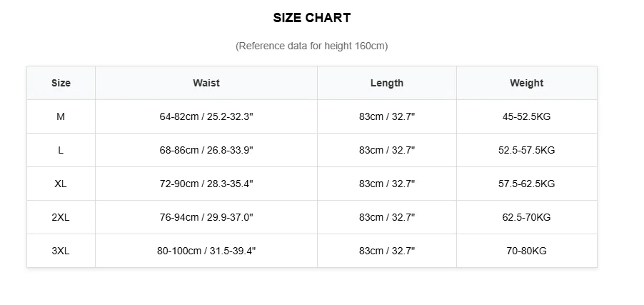This screenshot has height=305, width=644.
Task: Click the SIZE CHART heading
Action: pyautogui.click(x=311, y=18)
